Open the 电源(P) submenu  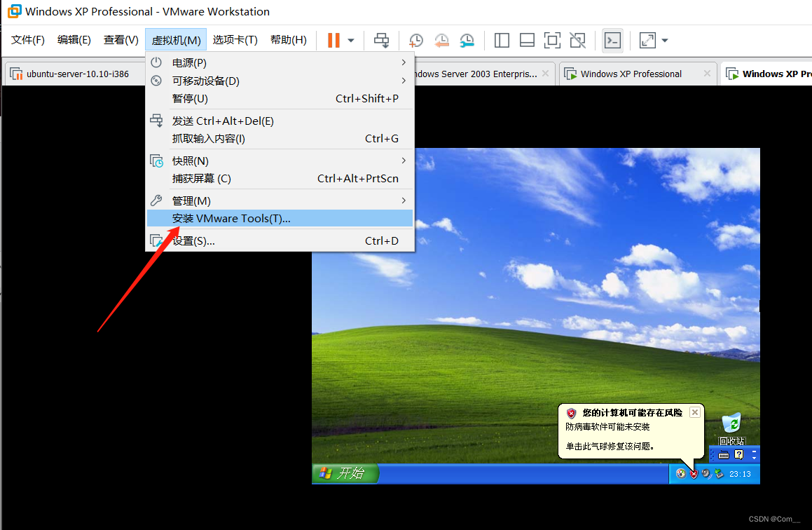click(280, 62)
